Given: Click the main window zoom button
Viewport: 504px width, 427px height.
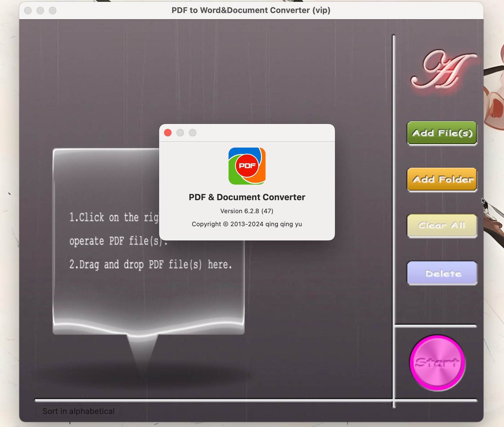Looking at the screenshot, I should point(53,11).
